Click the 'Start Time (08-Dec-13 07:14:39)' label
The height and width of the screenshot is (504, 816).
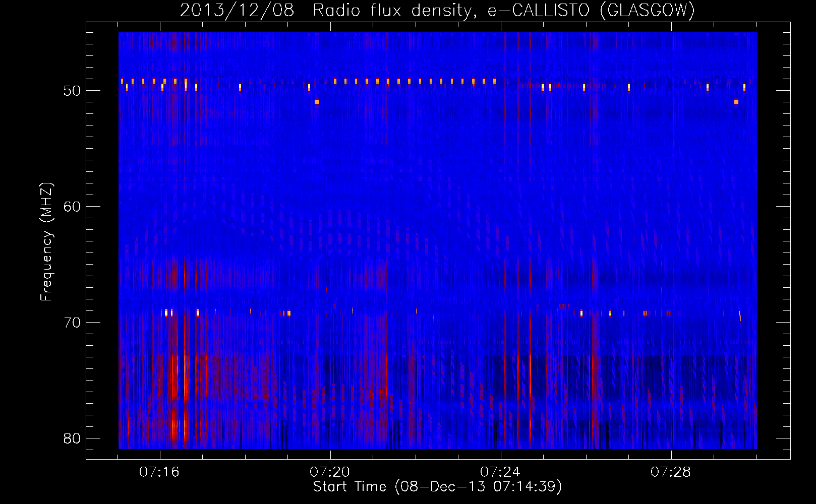point(437,487)
